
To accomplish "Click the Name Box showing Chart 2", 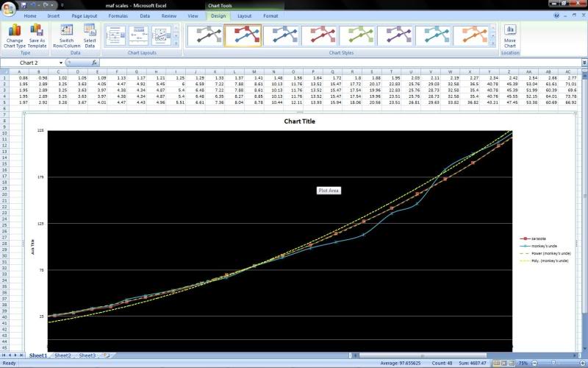I will point(29,63).
